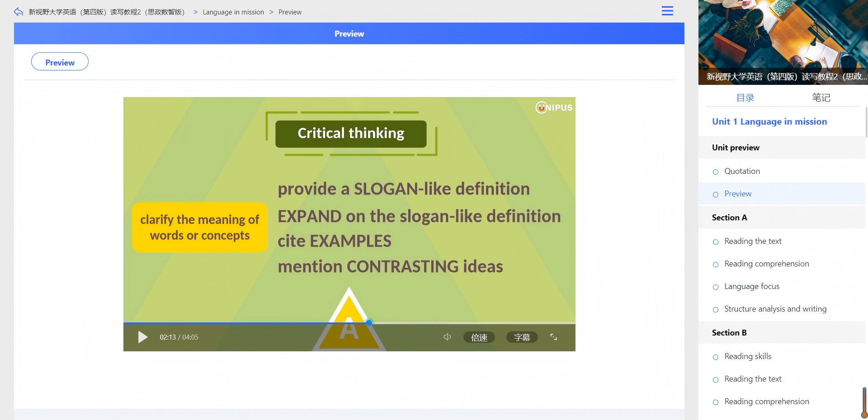This screenshot has height=420, width=868.
Task: Open Unit 1 Language in mission heading
Action: (769, 121)
